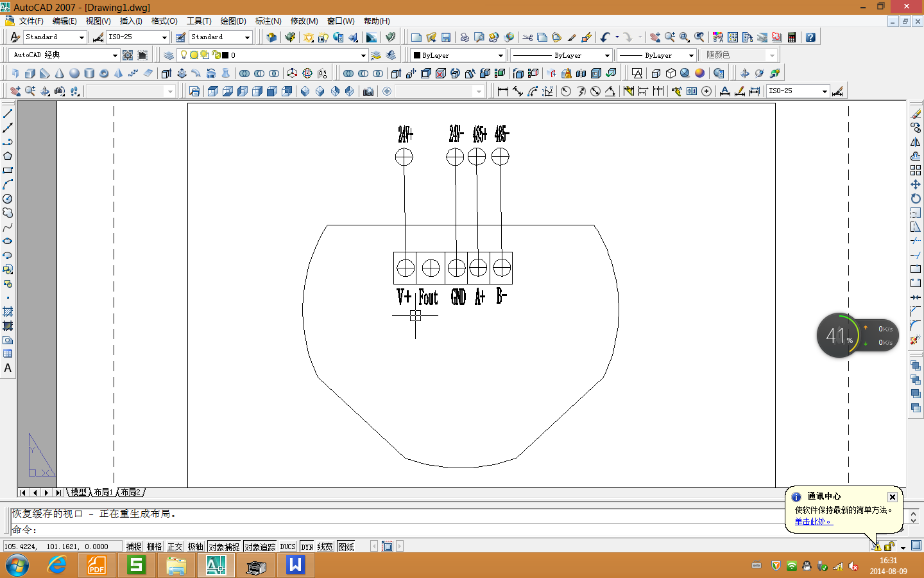Viewport: 924px width, 578px height.
Task: Select the Array modify tool
Action: pyautogui.click(x=916, y=170)
